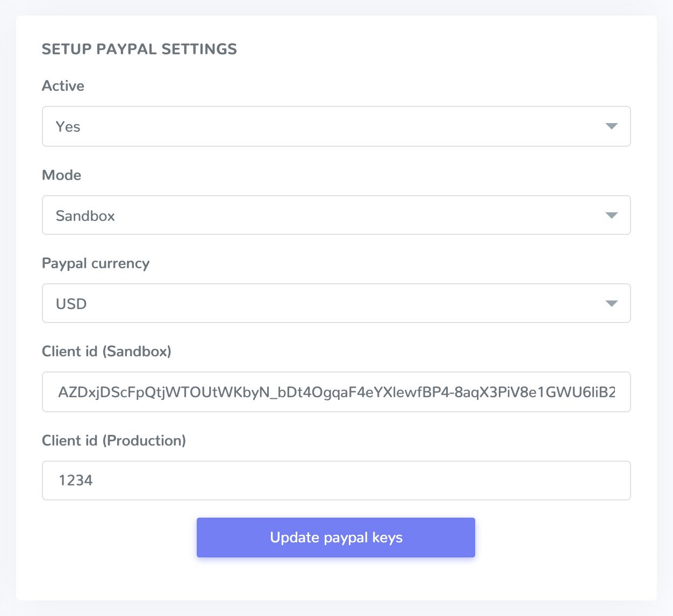Place cursor on the 1234 production id text
The width and height of the screenshot is (673, 616).
75,481
